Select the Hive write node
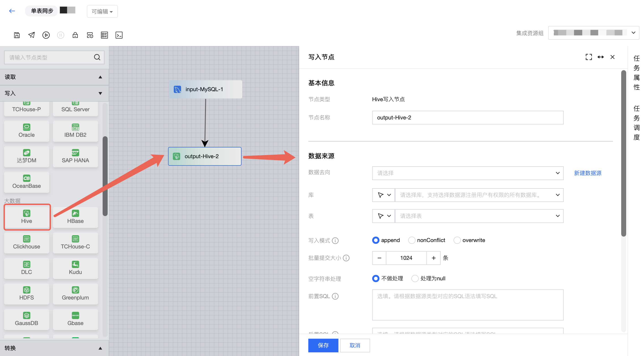This screenshot has width=644, height=356. coord(27,217)
